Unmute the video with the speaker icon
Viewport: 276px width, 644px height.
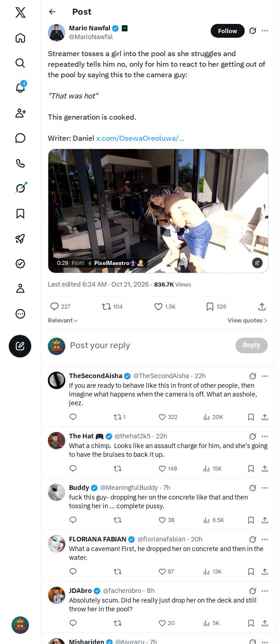pyautogui.click(x=257, y=263)
